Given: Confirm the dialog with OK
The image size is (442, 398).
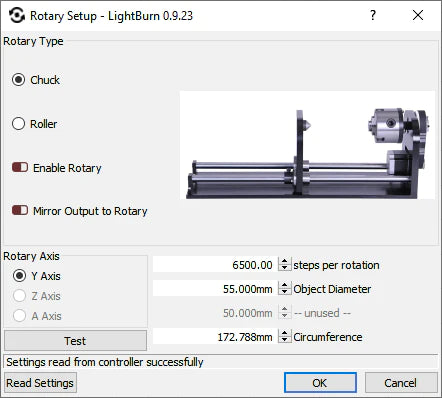Looking at the screenshot, I should point(320,383).
